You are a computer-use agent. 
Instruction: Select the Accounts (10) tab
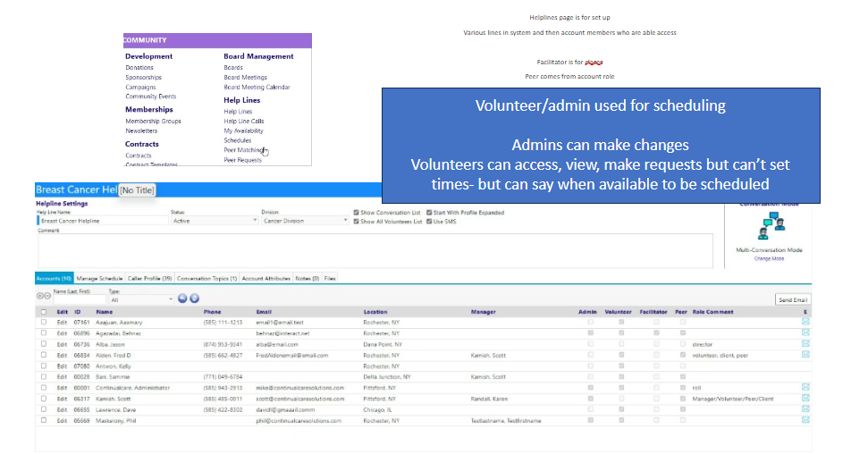[x=54, y=279]
